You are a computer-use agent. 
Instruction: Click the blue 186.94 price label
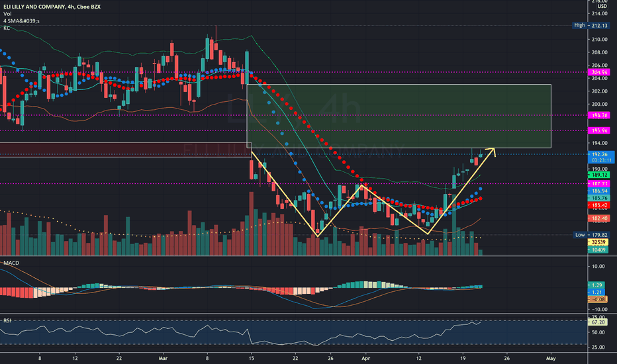coord(598,191)
